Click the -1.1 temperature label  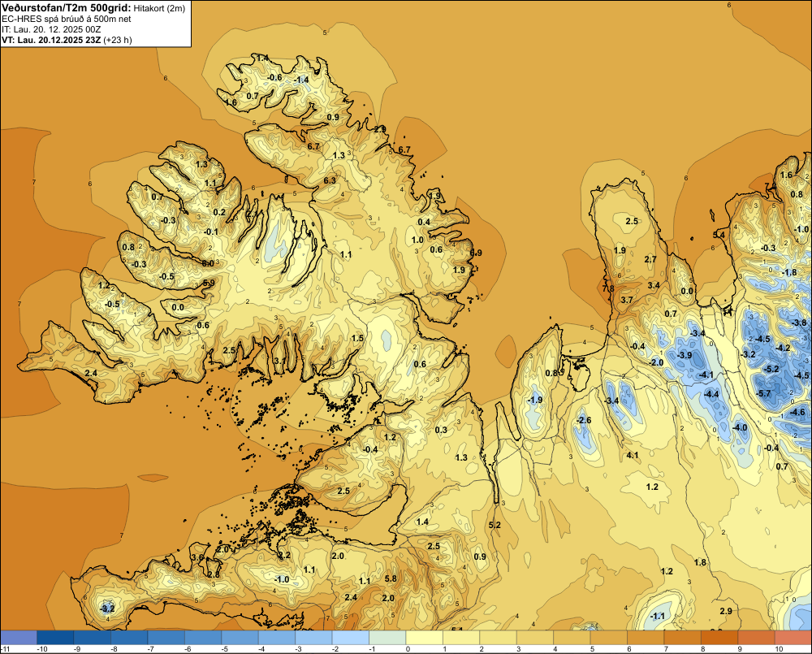pyautogui.click(x=657, y=616)
